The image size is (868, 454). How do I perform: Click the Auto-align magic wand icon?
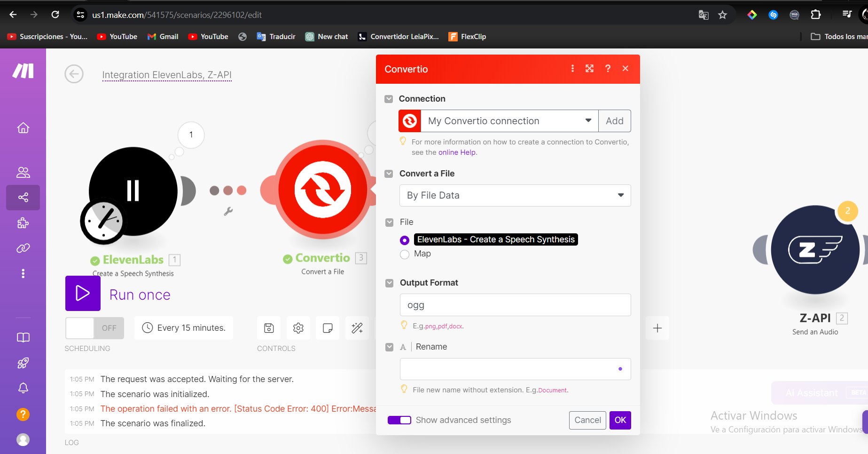click(357, 328)
